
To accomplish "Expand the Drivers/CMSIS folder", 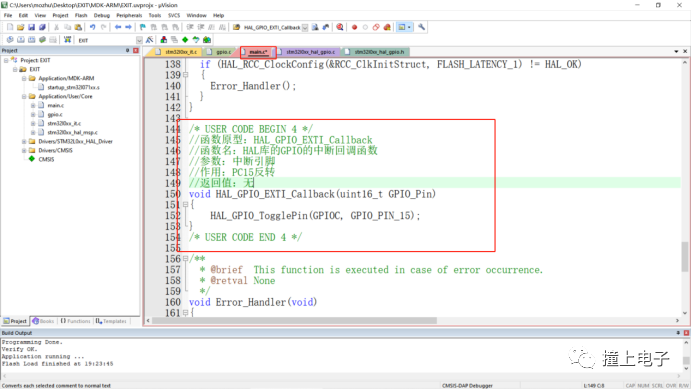I will (x=24, y=150).
